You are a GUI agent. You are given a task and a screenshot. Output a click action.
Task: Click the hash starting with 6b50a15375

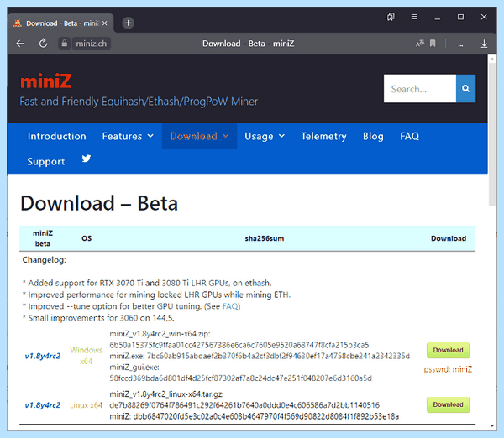point(239,345)
